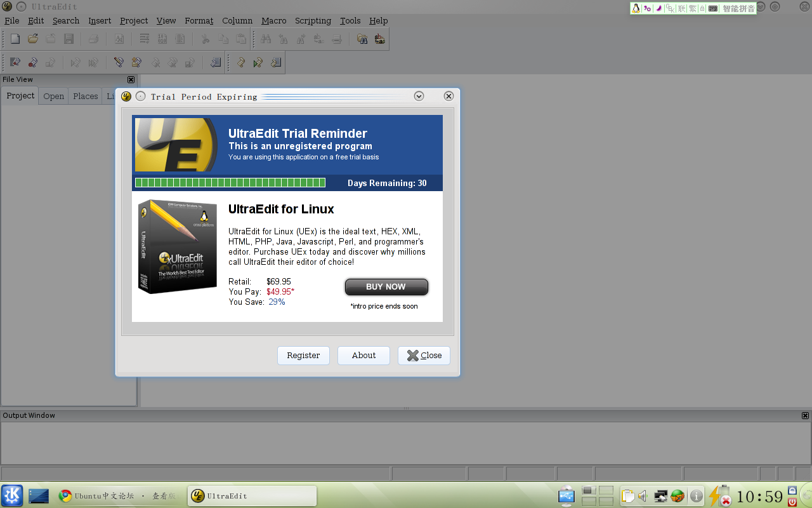Toggle the 联 association mode
This screenshot has height=508, width=812.
[x=682, y=8]
